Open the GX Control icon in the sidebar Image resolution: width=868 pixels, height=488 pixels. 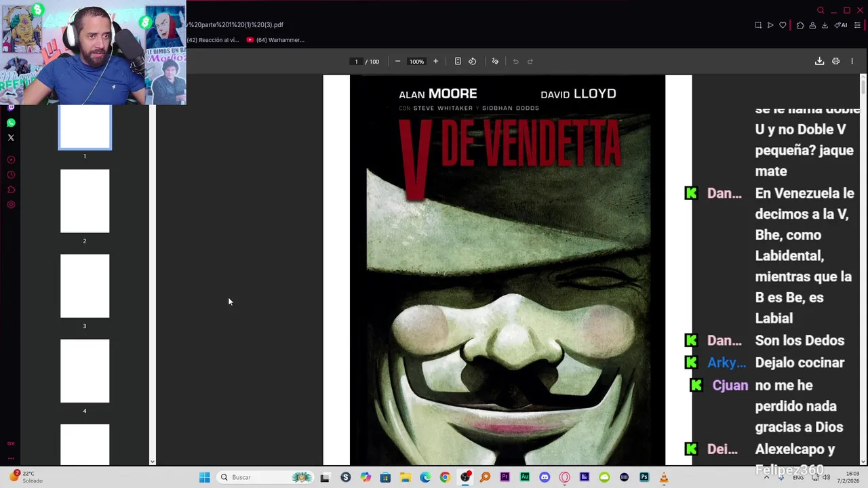point(11,443)
